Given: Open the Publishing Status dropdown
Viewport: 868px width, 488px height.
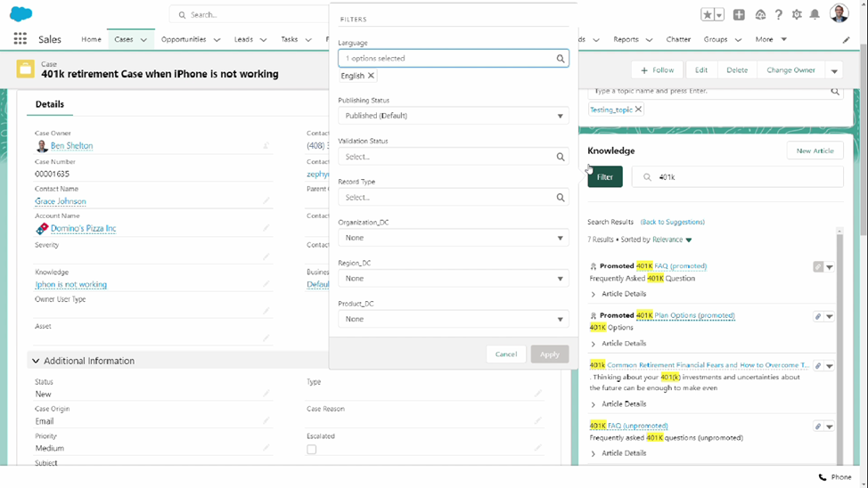Looking at the screenshot, I should pos(453,116).
